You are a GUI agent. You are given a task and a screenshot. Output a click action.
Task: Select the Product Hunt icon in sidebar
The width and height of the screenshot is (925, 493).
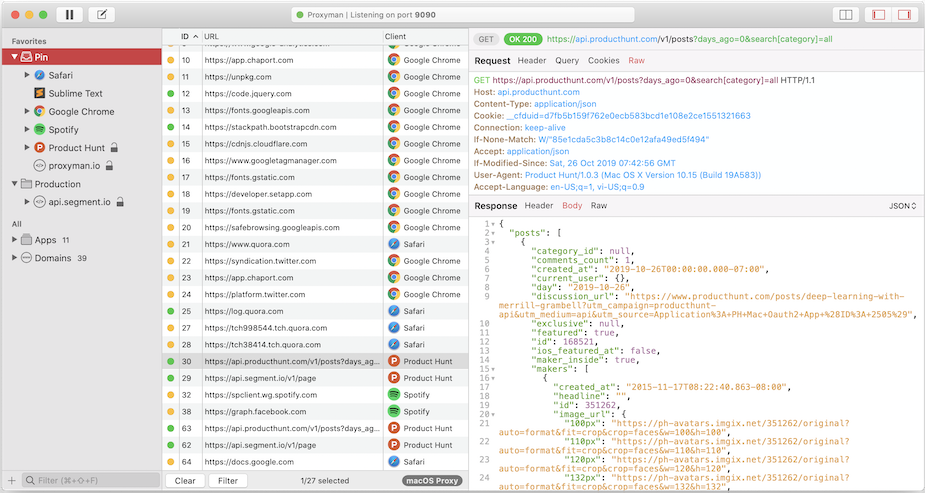[x=40, y=147]
